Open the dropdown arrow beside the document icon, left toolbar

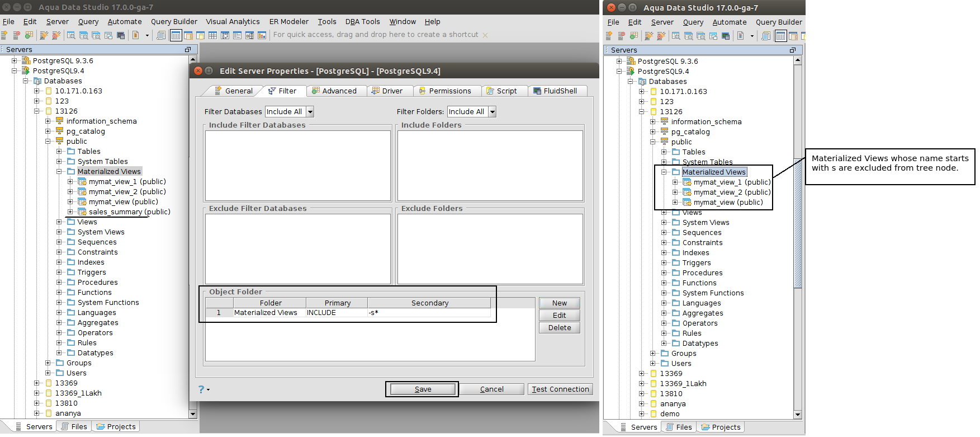click(148, 35)
